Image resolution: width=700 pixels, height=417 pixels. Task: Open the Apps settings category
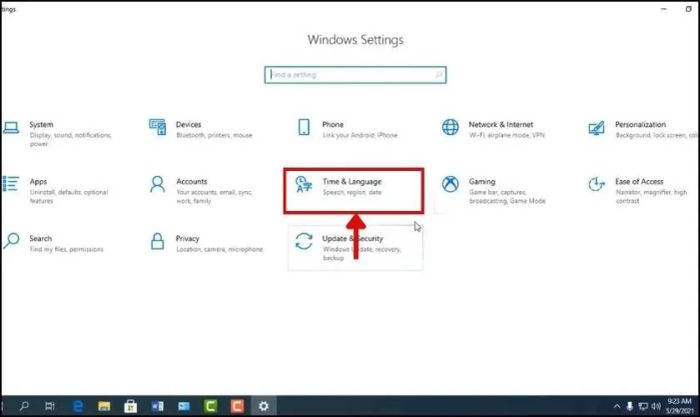pos(56,191)
